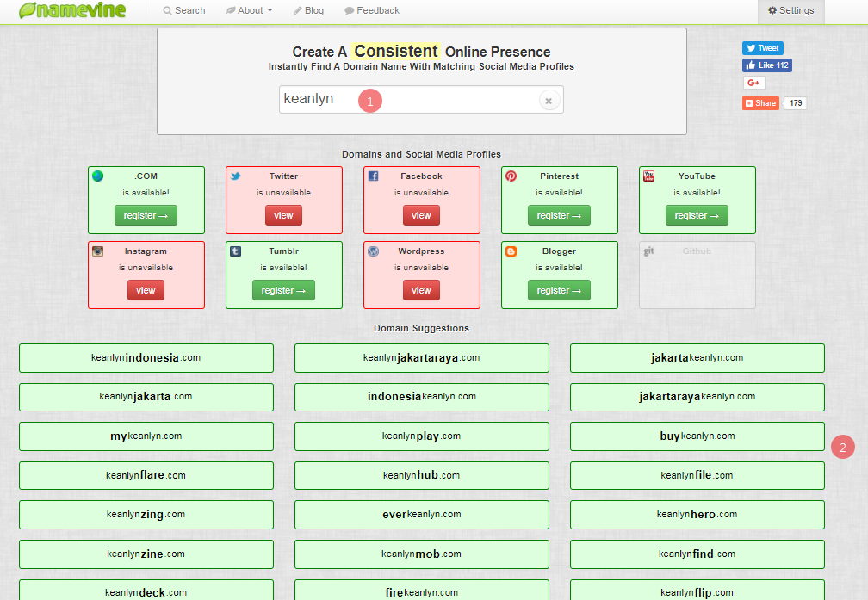
Task: Select keanlynflare.com suggestion
Action: click(x=146, y=475)
